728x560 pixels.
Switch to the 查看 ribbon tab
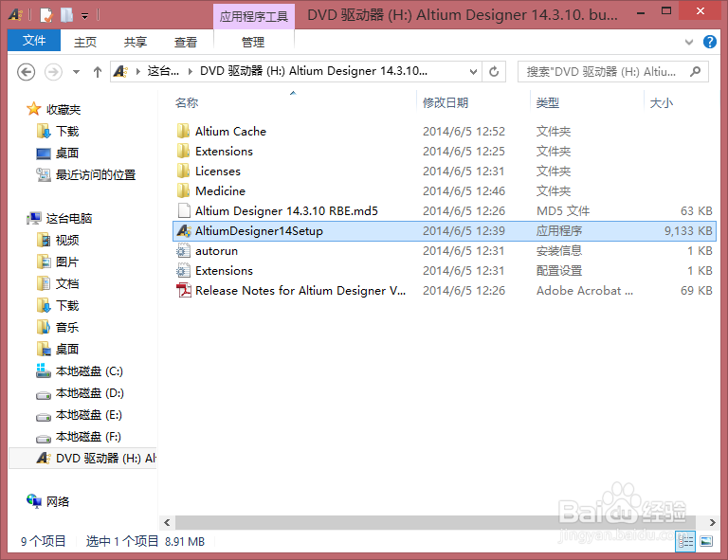(186, 43)
